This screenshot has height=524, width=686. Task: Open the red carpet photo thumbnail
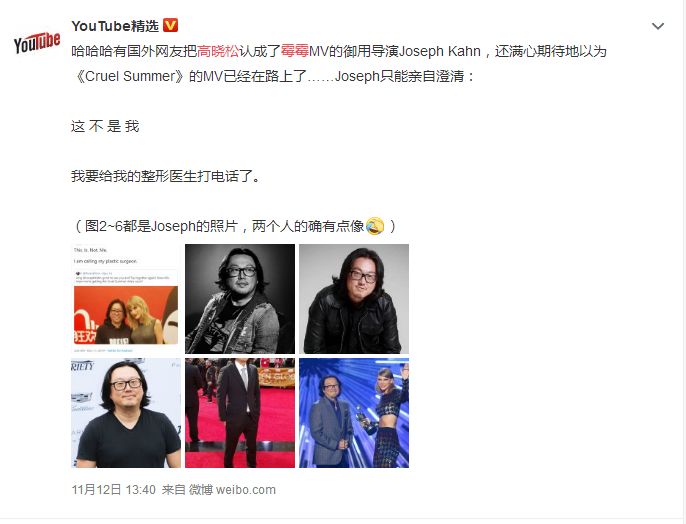240,413
